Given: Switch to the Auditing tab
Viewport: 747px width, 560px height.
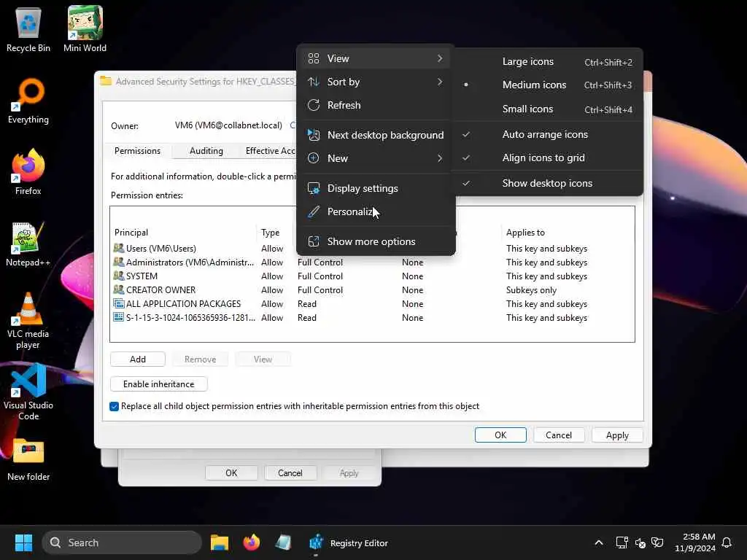Looking at the screenshot, I should click(x=206, y=151).
